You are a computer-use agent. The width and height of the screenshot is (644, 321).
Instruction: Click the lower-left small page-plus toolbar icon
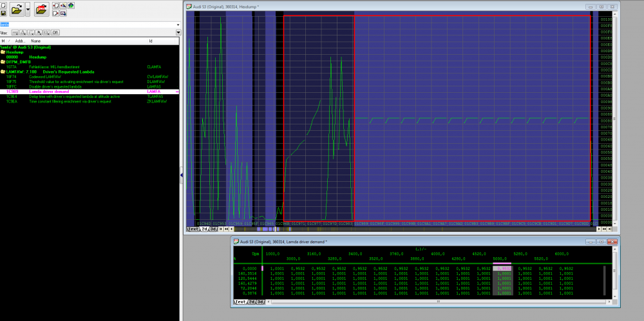(x=56, y=13)
